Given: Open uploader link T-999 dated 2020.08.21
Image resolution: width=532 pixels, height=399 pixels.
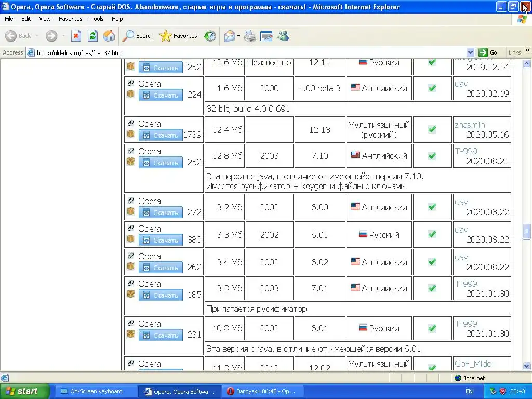Looking at the screenshot, I should pos(466,151).
